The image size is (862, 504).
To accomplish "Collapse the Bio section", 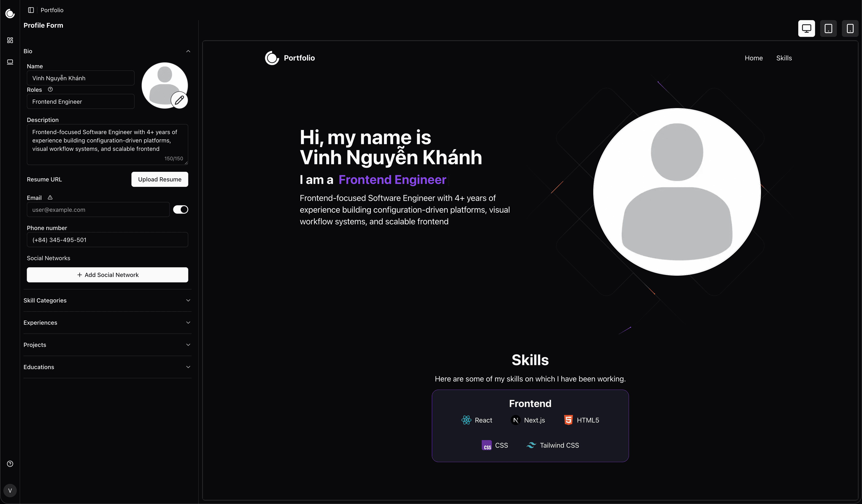I will click(107, 51).
